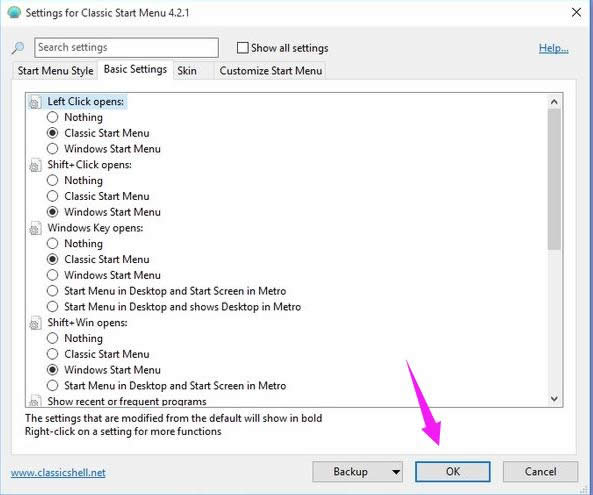Click the Show recent or frequent programs icon
The image size is (593, 495).
(35, 400)
